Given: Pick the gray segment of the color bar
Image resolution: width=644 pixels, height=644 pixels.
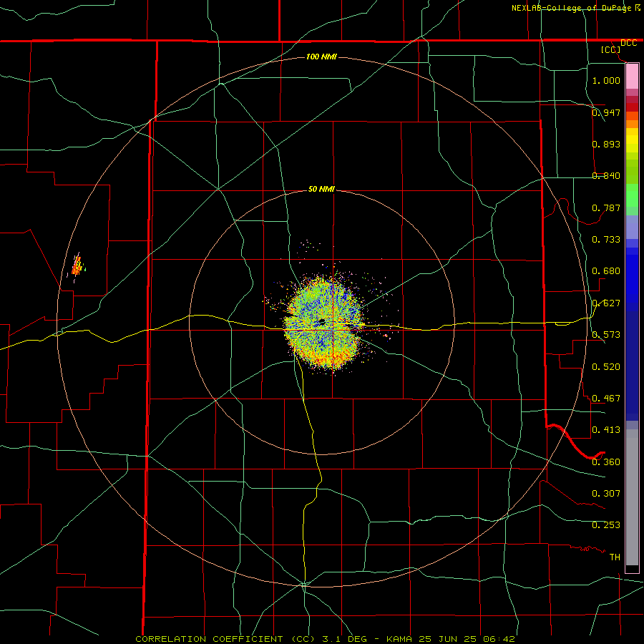Looking at the screenshot, I should click(632, 497).
